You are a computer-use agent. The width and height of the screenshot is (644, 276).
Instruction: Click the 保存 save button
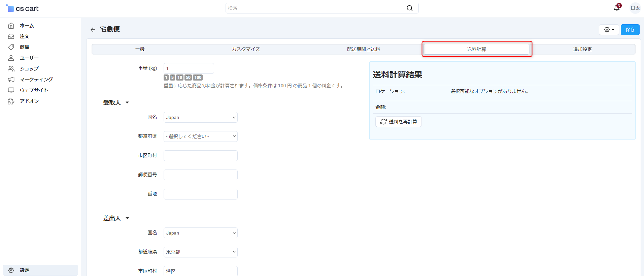[x=630, y=30]
